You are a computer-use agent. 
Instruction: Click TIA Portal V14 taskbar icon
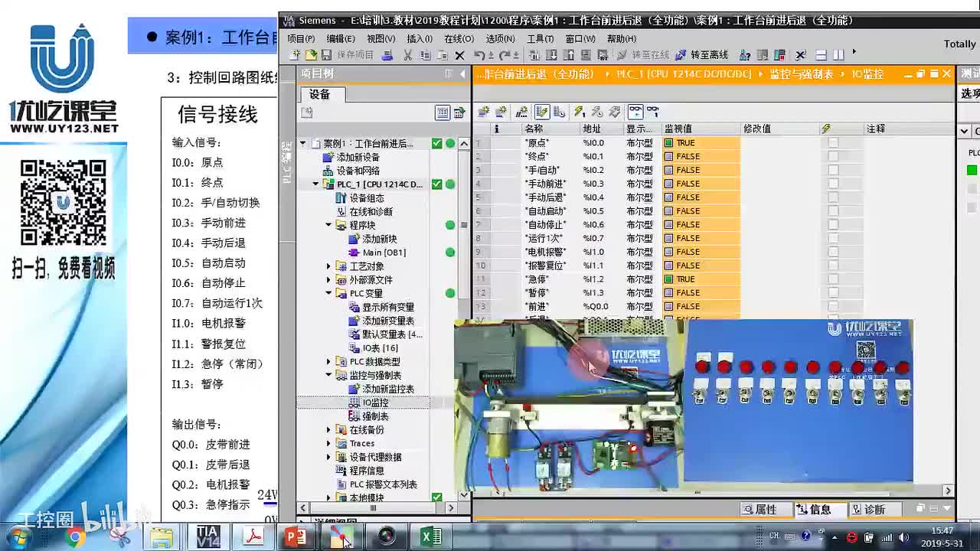207,537
